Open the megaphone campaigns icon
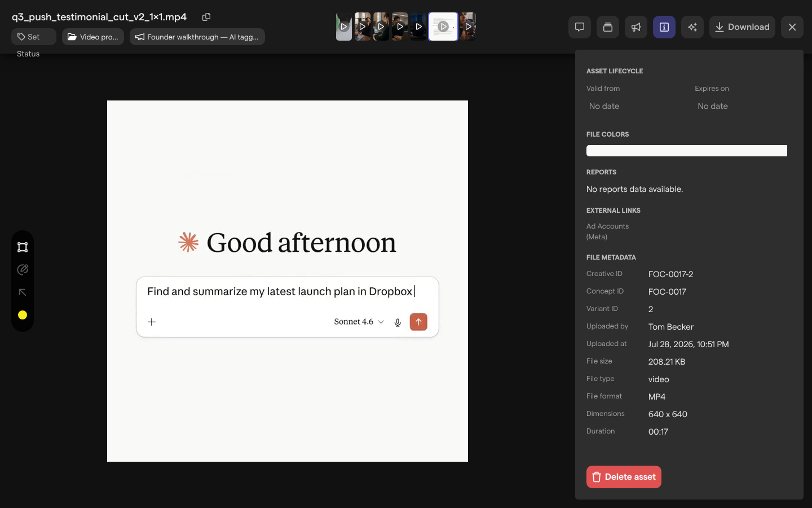The height and width of the screenshot is (508, 812). pyautogui.click(x=636, y=27)
